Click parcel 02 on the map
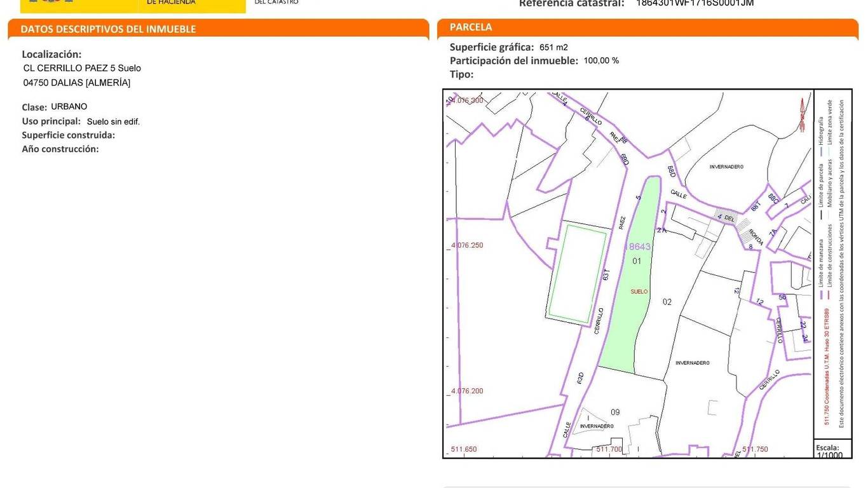868x488 pixels. coord(667,302)
